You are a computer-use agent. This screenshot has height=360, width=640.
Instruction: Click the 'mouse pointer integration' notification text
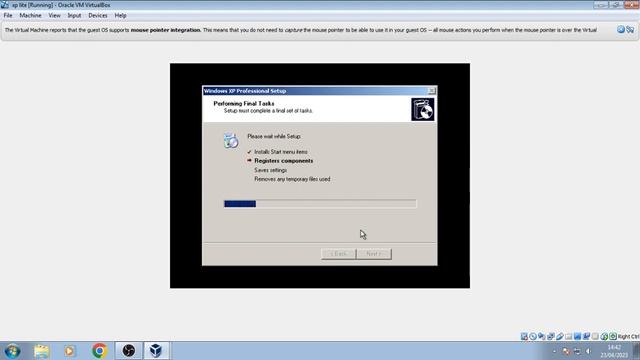point(165,30)
